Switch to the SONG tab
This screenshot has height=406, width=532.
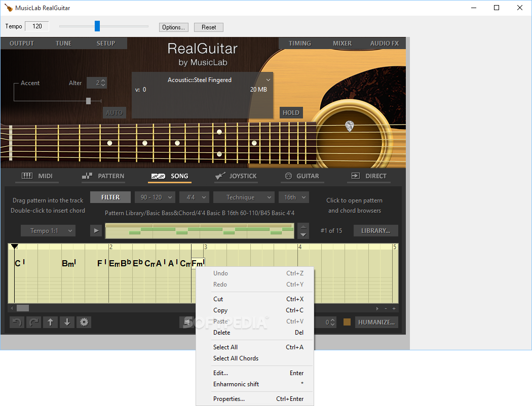click(170, 176)
